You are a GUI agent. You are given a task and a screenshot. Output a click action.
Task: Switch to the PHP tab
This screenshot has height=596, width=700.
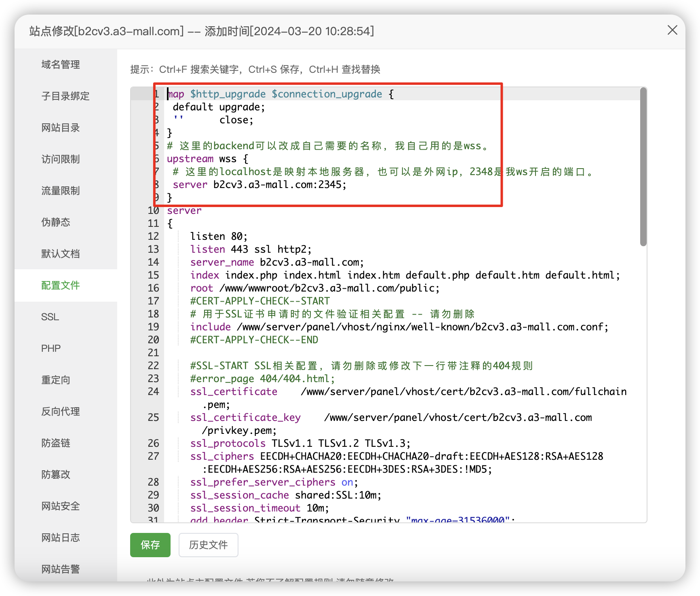[51, 348]
